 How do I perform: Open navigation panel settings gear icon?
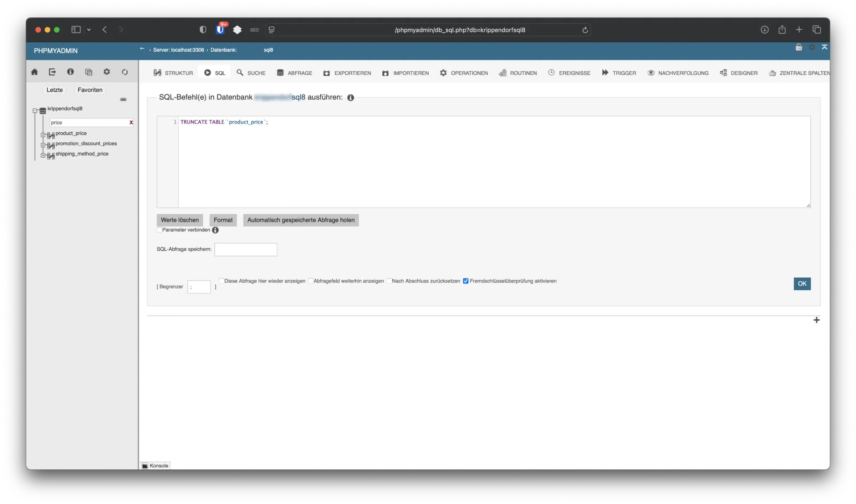click(107, 72)
